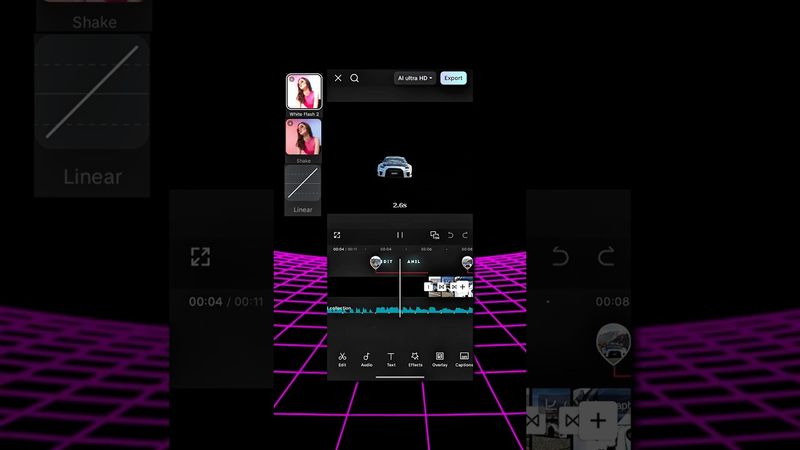Open the second bowtie transition icon between clips

pos(453,288)
